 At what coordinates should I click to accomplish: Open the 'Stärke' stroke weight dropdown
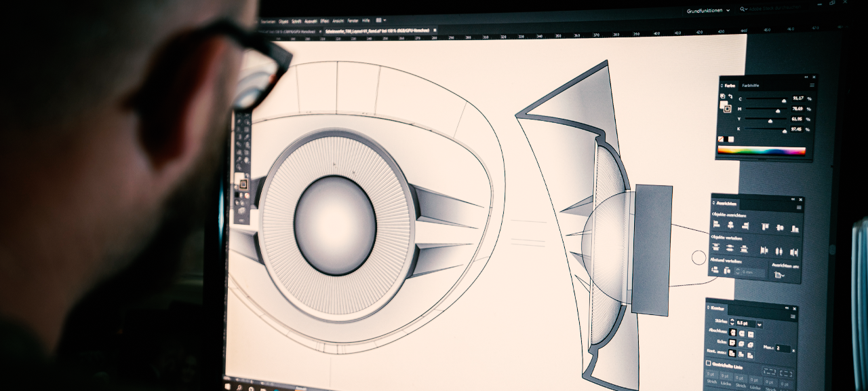point(759,324)
